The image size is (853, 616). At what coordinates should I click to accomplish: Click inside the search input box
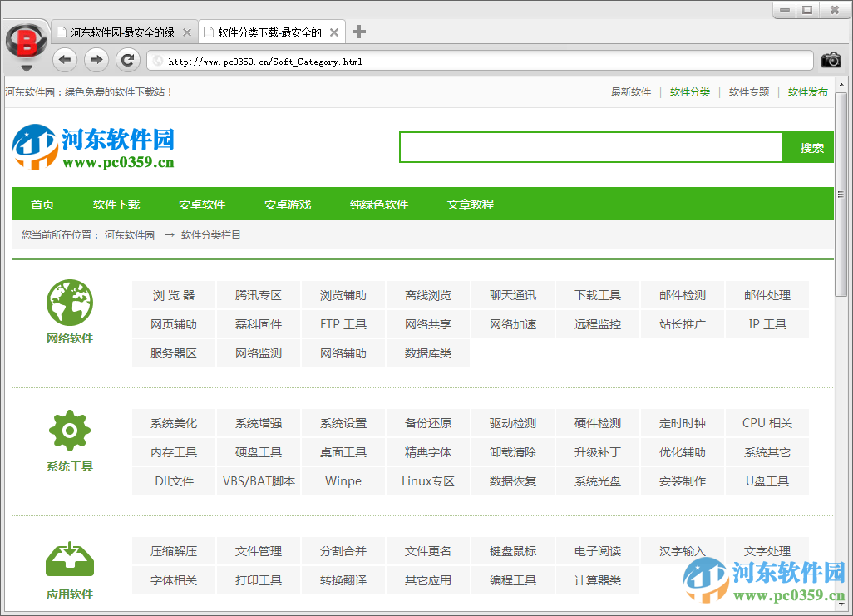coord(590,146)
